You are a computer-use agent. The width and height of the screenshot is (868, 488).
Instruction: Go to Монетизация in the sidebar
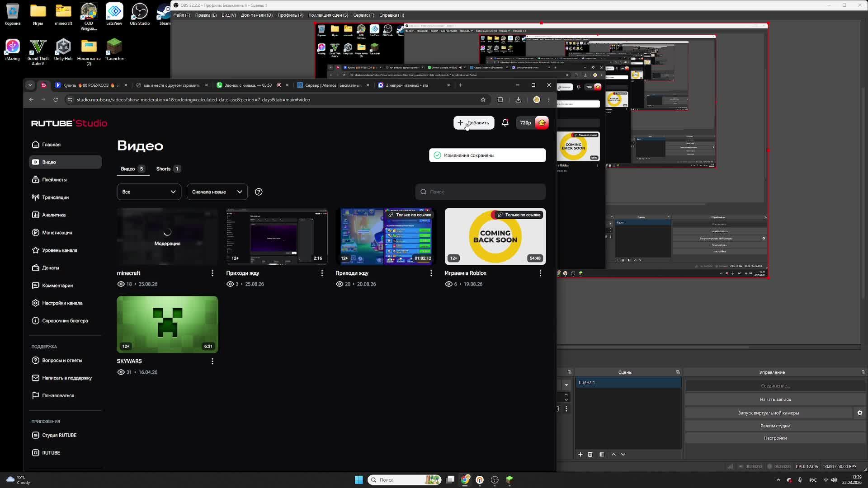point(65,233)
